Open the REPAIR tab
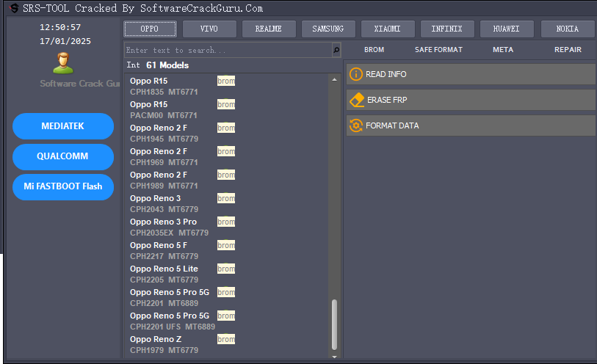The width and height of the screenshot is (597, 364). (568, 50)
